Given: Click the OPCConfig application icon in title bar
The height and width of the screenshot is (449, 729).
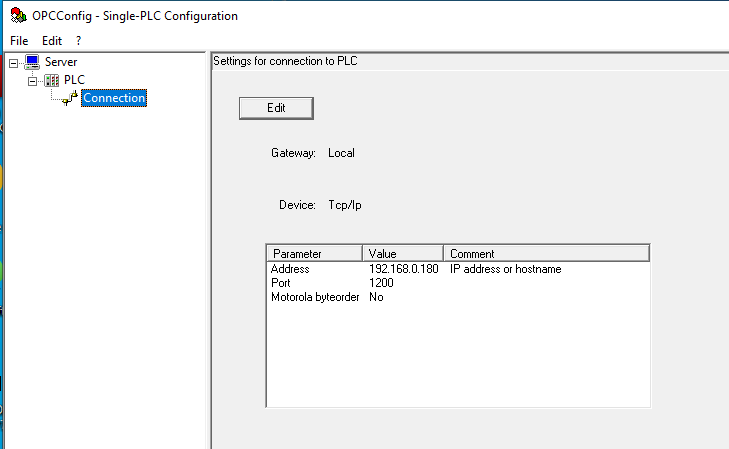Looking at the screenshot, I should [x=17, y=16].
